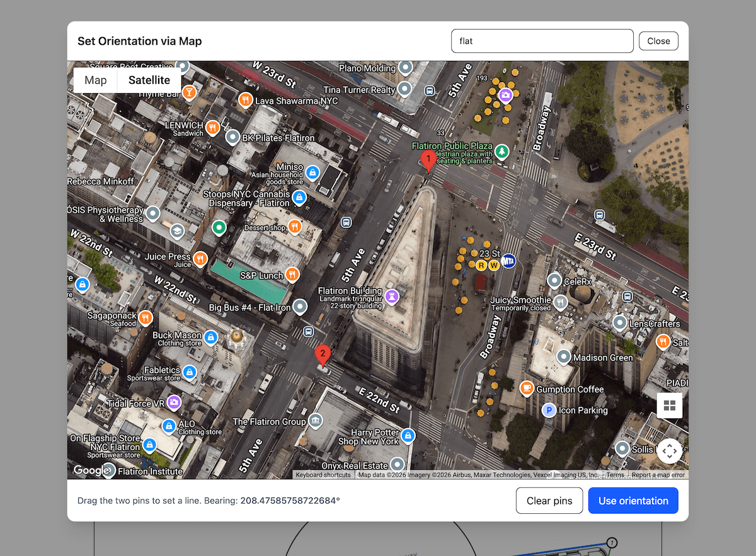The width and height of the screenshot is (756, 556).
Task: Close the Set Orientation dialog
Action: pos(658,41)
